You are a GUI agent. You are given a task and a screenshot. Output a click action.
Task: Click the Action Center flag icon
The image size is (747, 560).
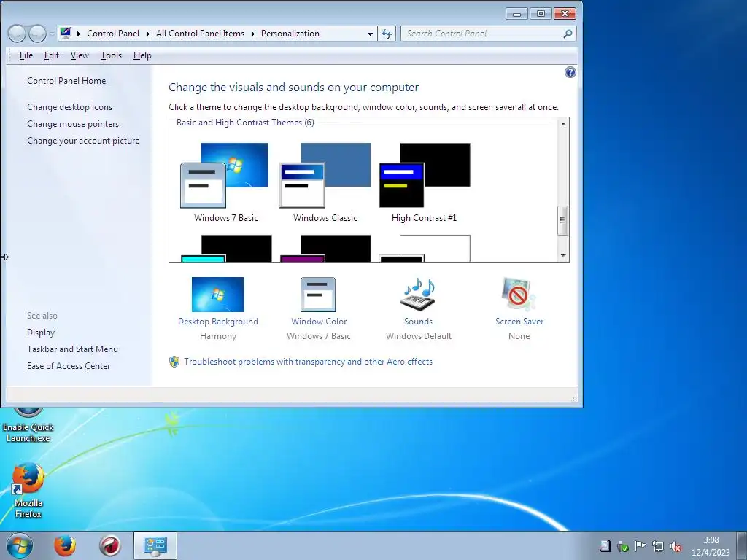tap(640, 546)
